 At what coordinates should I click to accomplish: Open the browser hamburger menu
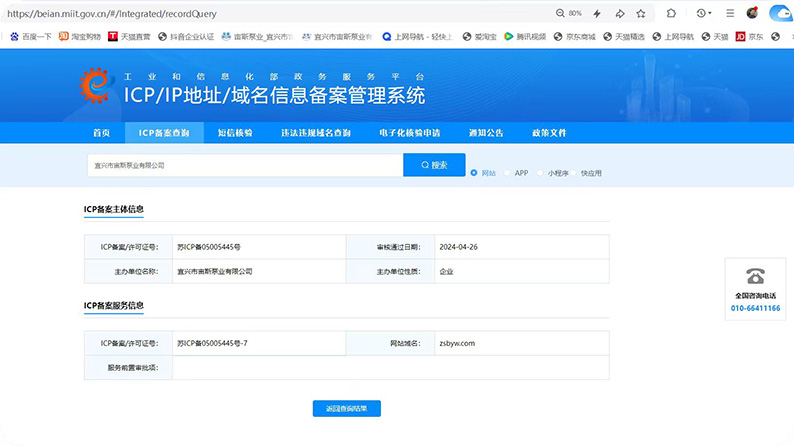coord(731,14)
